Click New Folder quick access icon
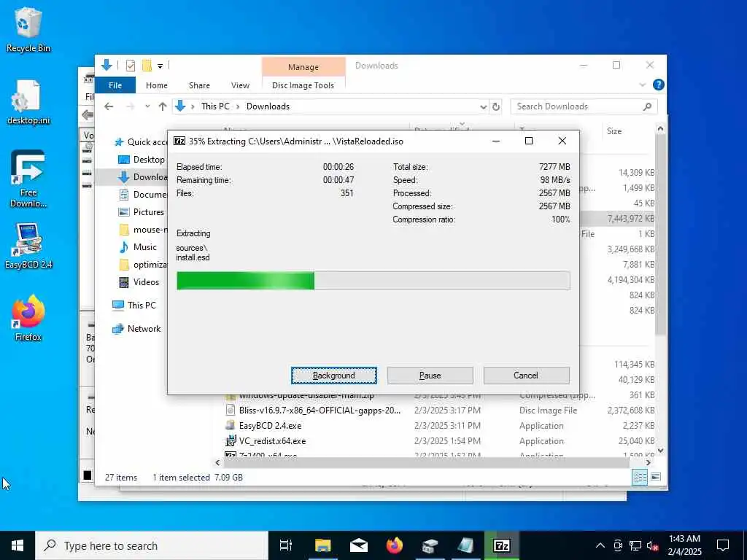The width and height of the screenshot is (747, 560). click(147, 65)
